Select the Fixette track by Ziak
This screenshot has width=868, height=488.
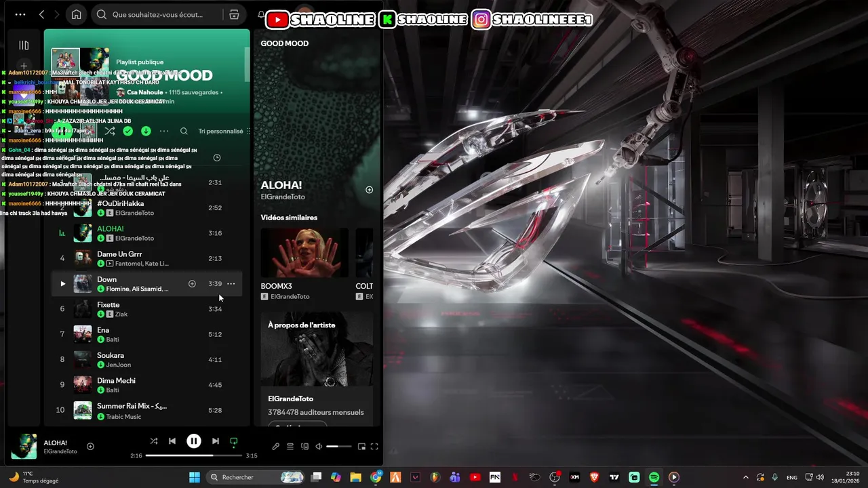coord(147,309)
